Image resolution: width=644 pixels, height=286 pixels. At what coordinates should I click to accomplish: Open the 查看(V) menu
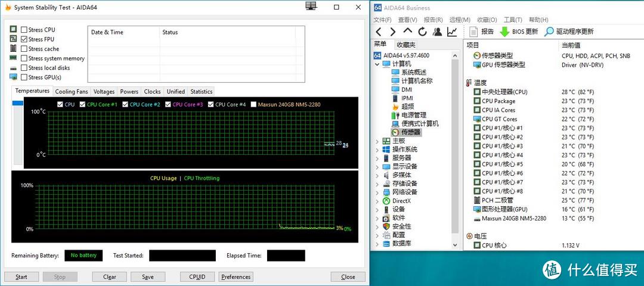[407, 20]
